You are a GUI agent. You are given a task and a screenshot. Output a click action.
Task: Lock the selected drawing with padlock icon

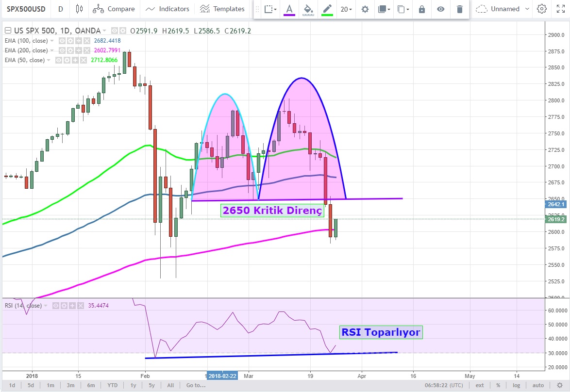click(x=422, y=9)
